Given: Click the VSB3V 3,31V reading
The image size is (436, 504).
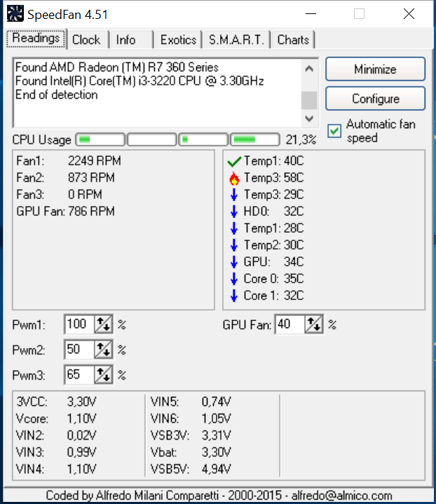Looking at the screenshot, I should click(191, 435).
